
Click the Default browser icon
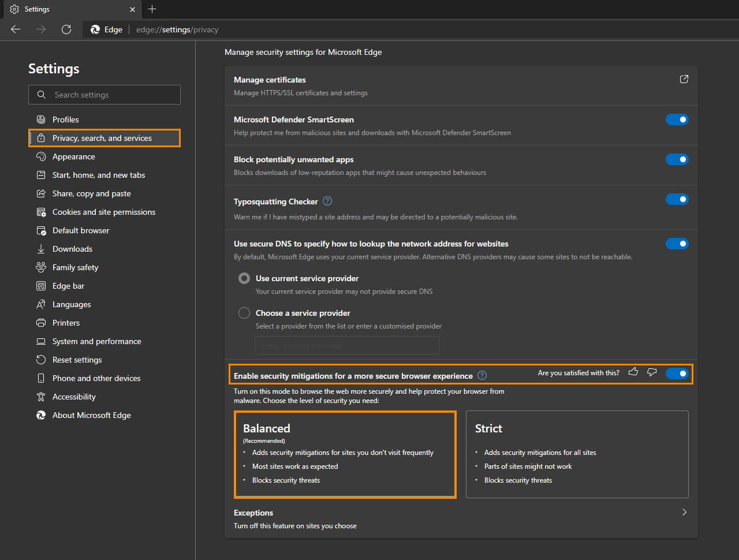coord(41,230)
